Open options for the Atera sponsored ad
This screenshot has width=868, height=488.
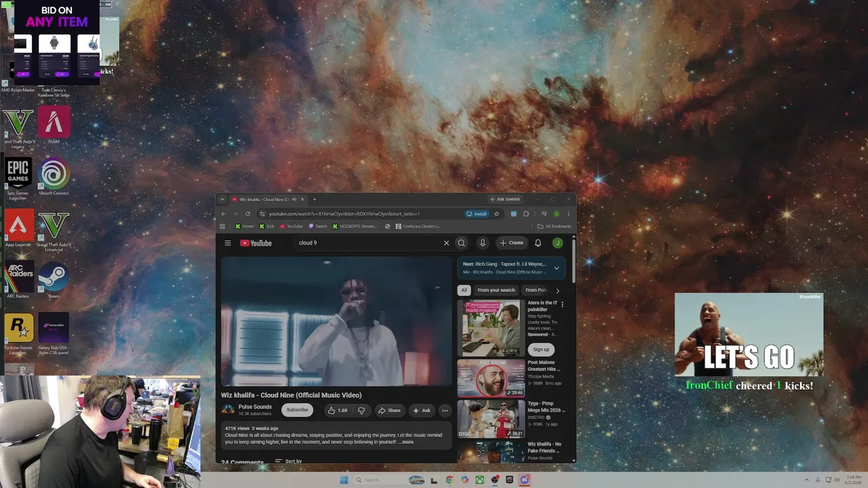(x=562, y=304)
